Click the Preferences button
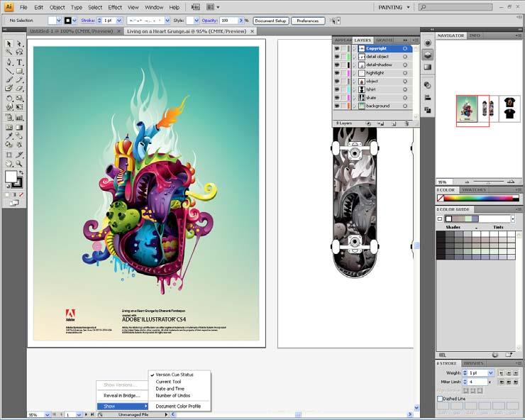 click(308, 21)
